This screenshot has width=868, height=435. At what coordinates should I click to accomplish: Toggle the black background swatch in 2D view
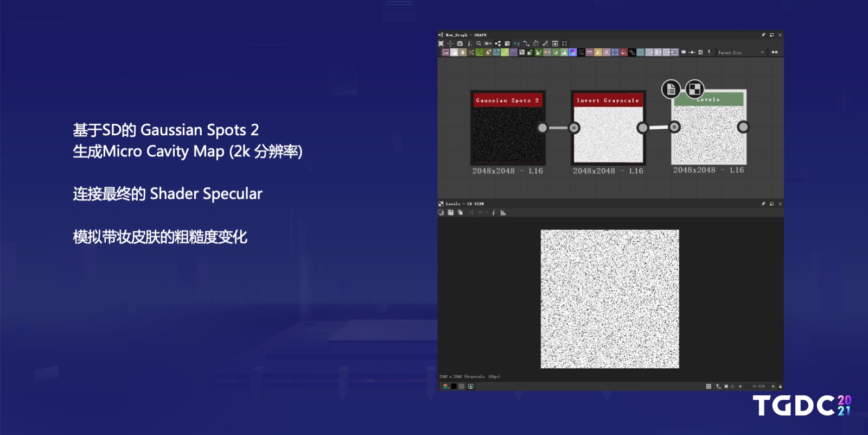point(454,386)
